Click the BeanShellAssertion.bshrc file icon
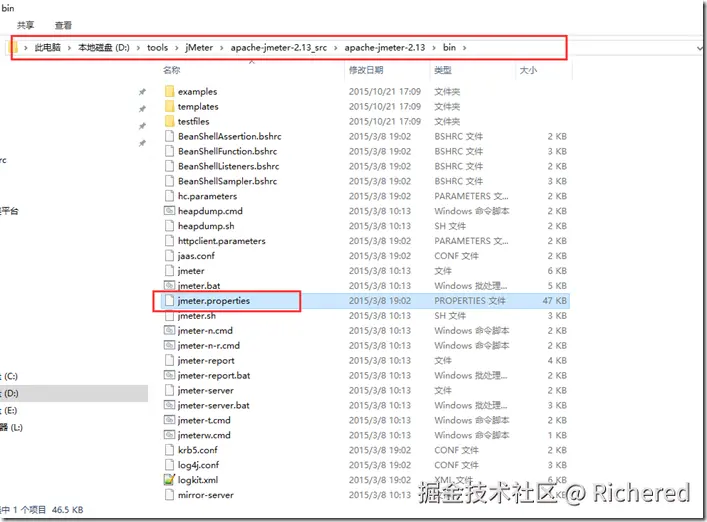This screenshot has width=707, height=522. click(x=170, y=136)
